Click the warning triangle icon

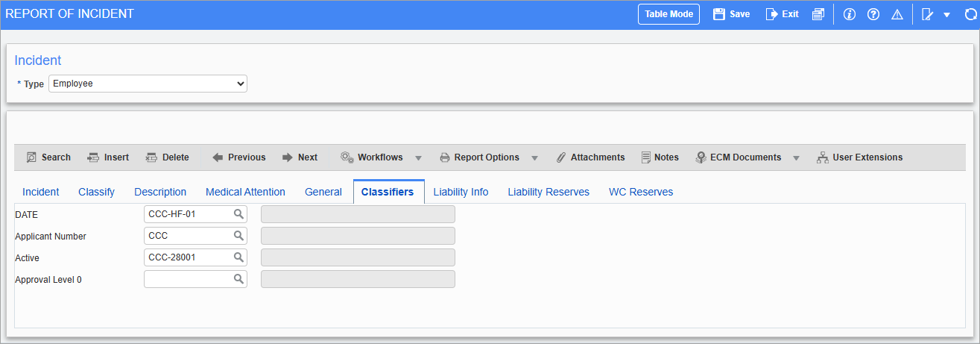[897, 14]
